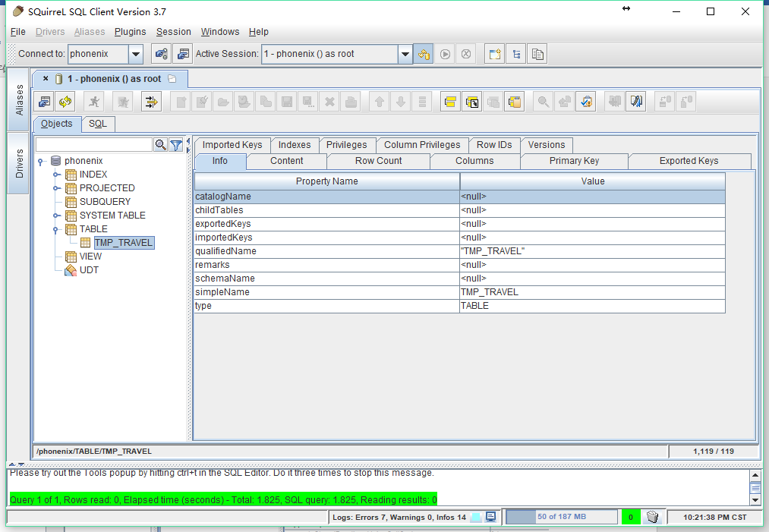The height and width of the screenshot is (532, 769).
Task: Open the Connect to alias dropdown
Action: point(136,54)
